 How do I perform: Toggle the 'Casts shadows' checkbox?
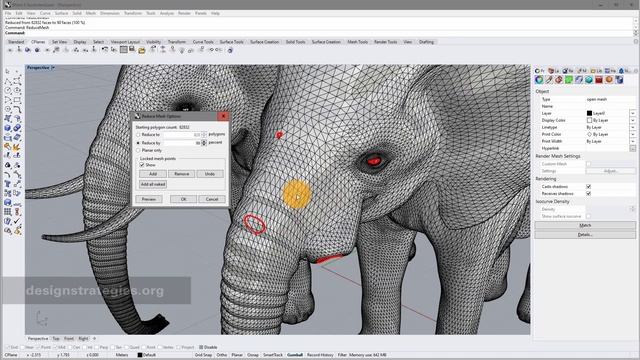coord(589,187)
